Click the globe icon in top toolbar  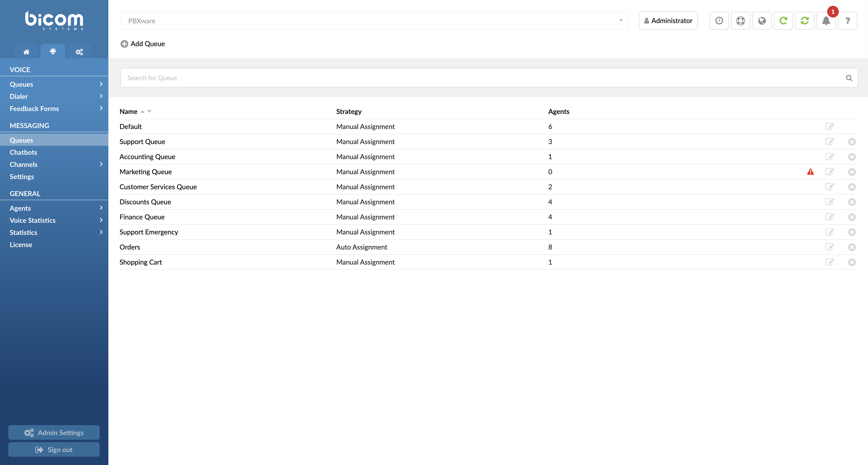pos(762,21)
